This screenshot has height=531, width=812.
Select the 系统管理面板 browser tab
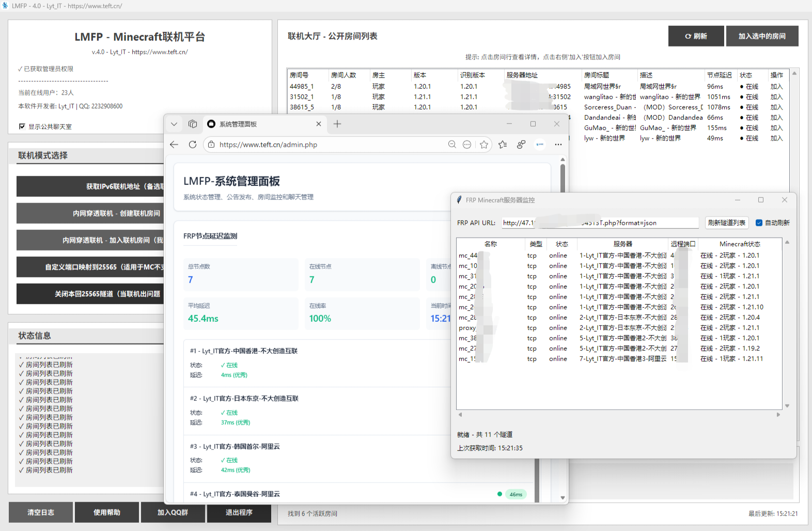[258, 124]
